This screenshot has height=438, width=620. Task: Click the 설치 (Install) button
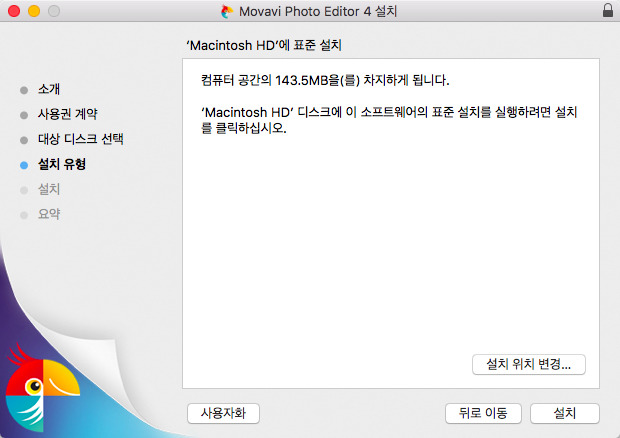564,413
